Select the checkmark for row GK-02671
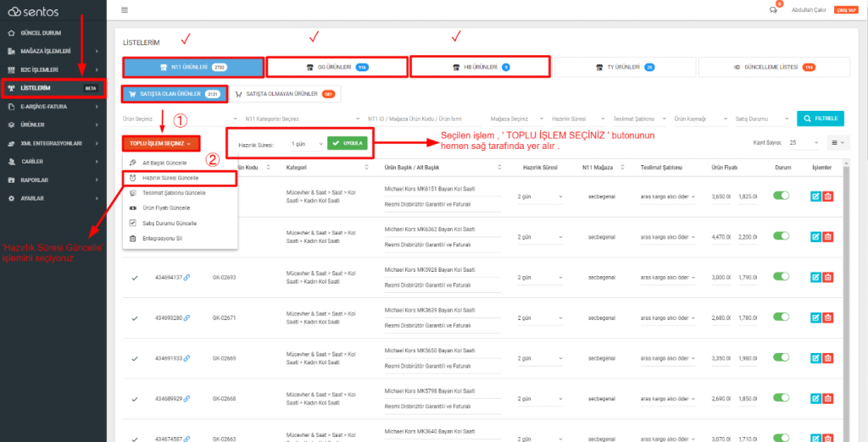The image size is (868, 442). click(135, 318)
